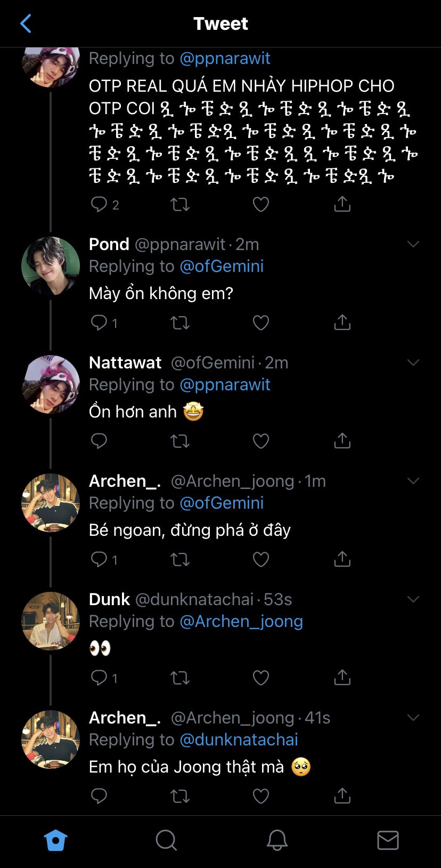Retweet Nattawat's "Ổn hơn anh" reply
This screenshot has height=868, width=441.
point(179,441)
